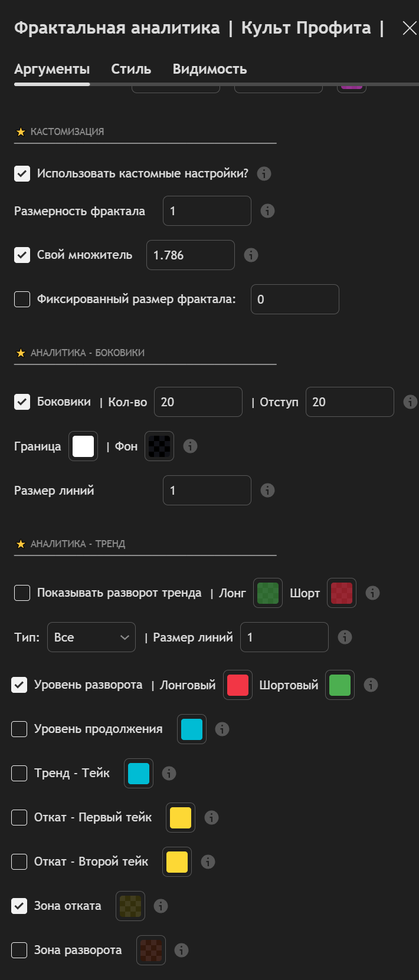Click info icon beside Тренд - Тейк
Screen dimensions: 419x980
click(169, 774)
